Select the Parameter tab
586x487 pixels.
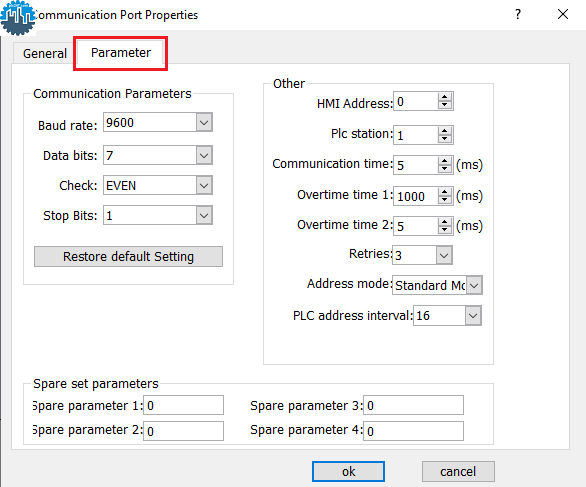(x=121, y=53)
